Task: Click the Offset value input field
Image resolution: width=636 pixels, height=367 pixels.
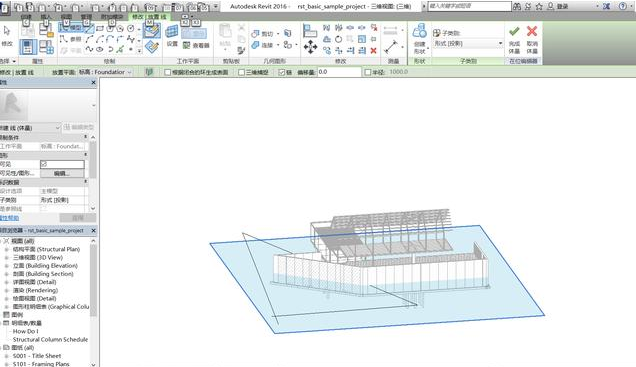Action: 339,72
